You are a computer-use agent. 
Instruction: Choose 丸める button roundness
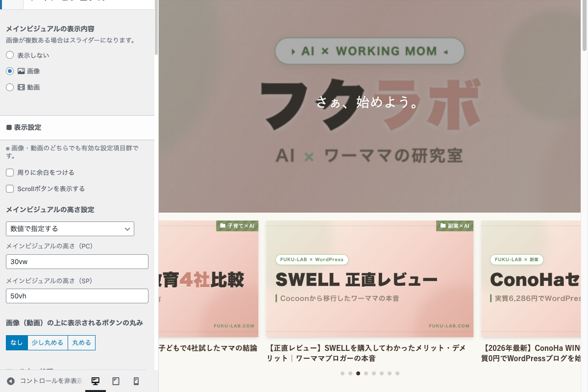coord(81,343)
